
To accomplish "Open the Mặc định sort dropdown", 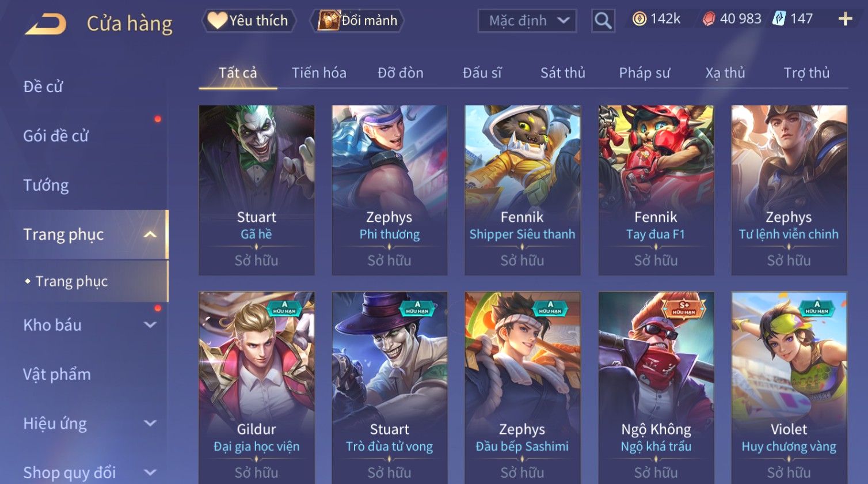I will (x=527, y=21).
